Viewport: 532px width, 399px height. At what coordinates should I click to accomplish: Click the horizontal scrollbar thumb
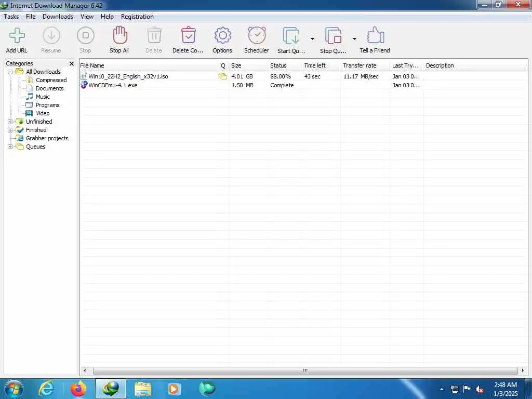pyautogui.click(x=305, y=370)
